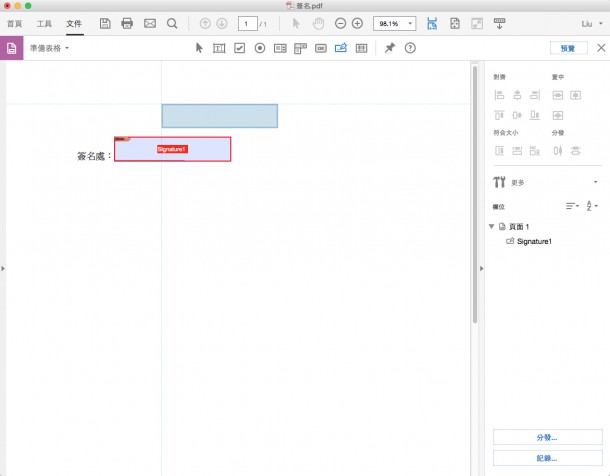Click the print icon
The height and width of the screenshot is (476, 610).
click(x=127, y=23)
